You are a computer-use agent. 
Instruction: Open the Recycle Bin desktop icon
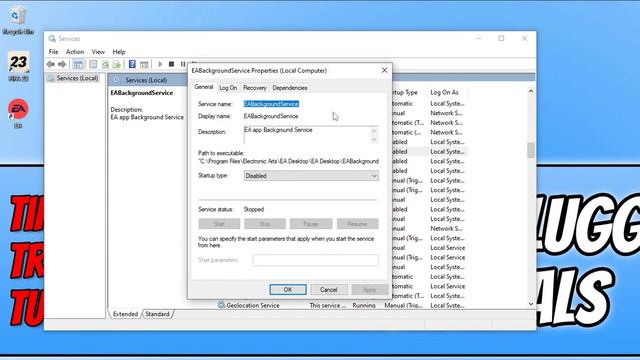[x=18, y=20]
